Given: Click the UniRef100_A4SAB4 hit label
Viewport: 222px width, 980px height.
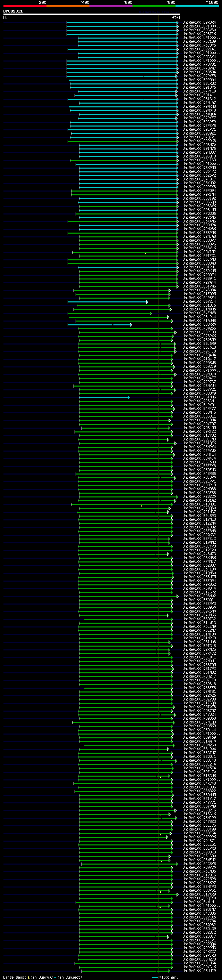Looking at the screenshot, I should point(199,290).
